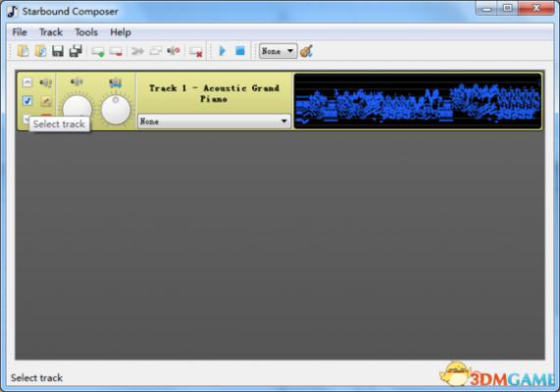This screenshot has height=392, width=560.
Task: Click the new file icon in toolbar
Action: (24, 51)
